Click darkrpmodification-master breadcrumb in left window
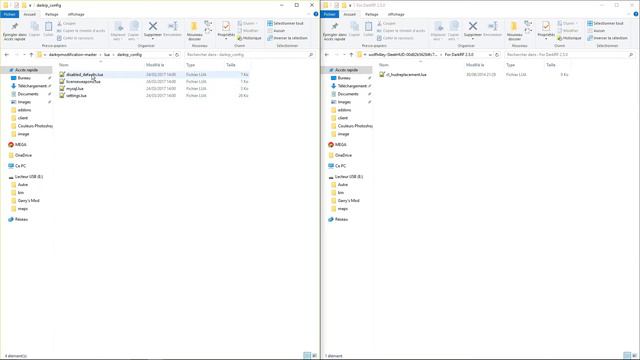The height and width of the screenshot is (360, 640). point(73,55)
